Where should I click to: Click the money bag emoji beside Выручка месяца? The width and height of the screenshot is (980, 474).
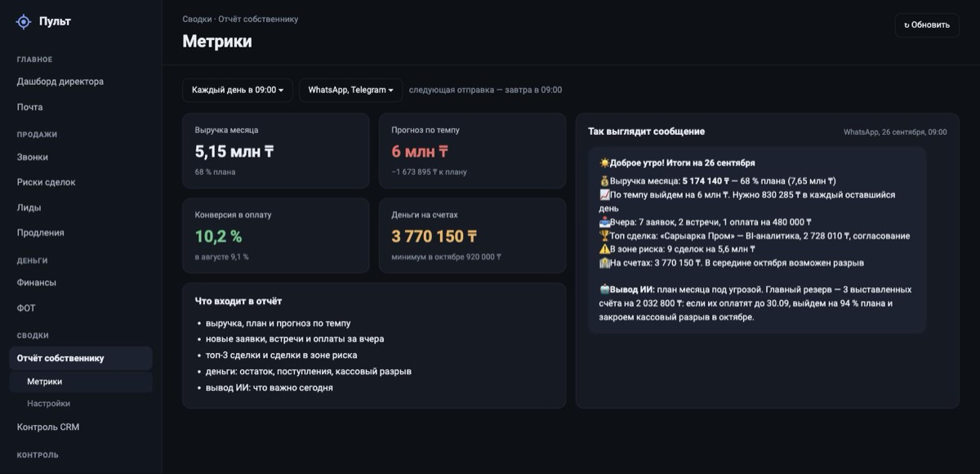coord(604,181)
